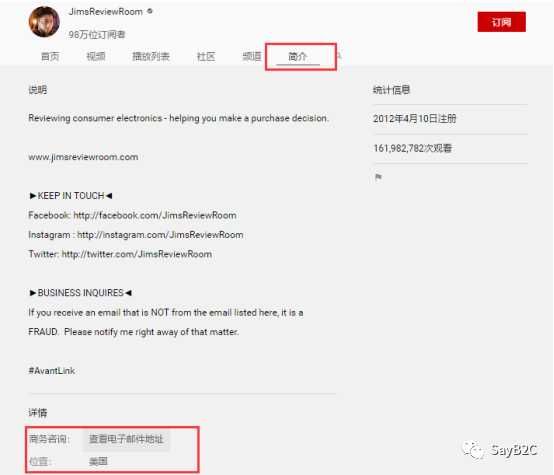
Task: Open the 视频 tab
Action: (x=96, y=56)
